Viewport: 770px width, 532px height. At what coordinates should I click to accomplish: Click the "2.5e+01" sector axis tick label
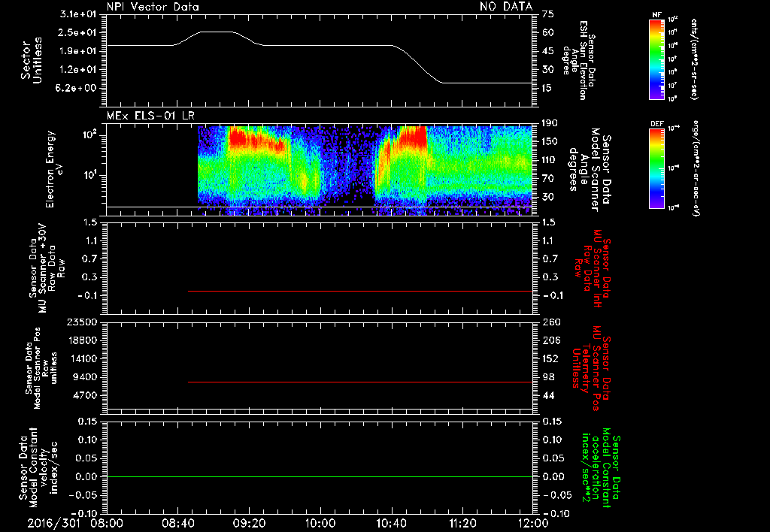click(78, 32)
